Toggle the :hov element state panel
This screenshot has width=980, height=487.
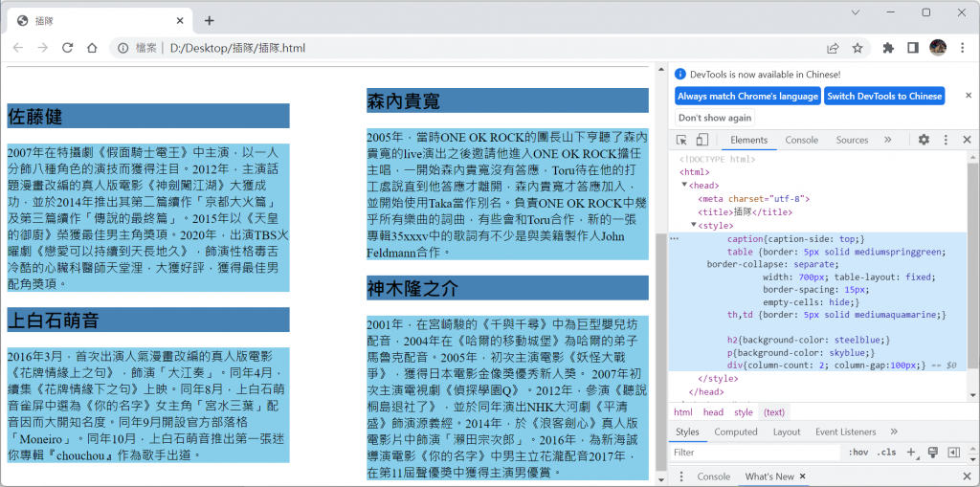point(858,453)
